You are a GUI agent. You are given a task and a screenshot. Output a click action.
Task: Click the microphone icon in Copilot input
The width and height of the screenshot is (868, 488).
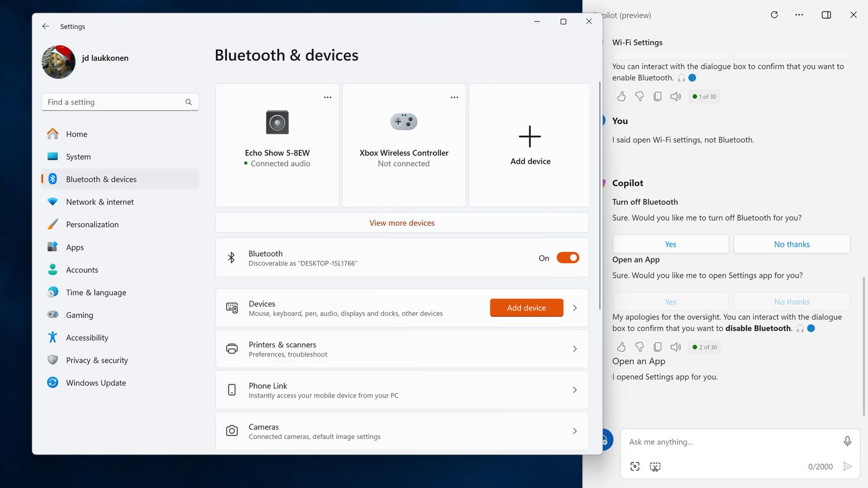[847, 441]
